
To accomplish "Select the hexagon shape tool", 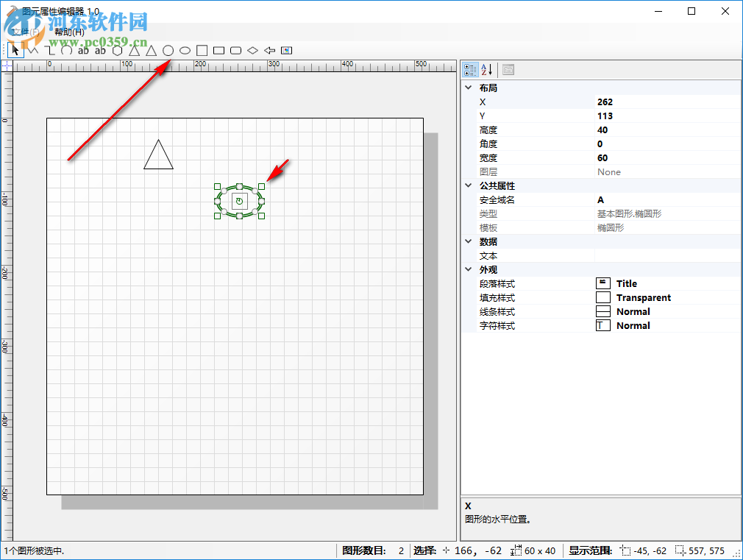I will click(x=117, y=50).
